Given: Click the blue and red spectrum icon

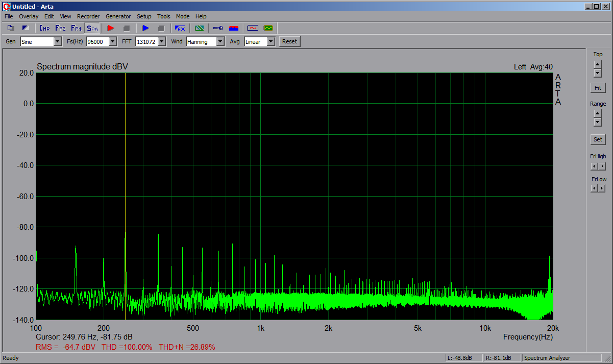Looking at the screenshot, I should (x=234, y=28).
